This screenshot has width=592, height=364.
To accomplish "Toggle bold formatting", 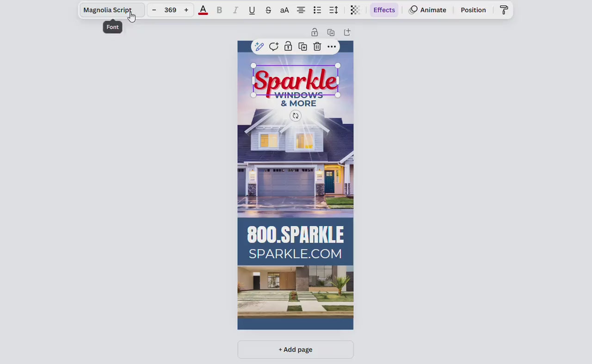I will pos(219,10).
